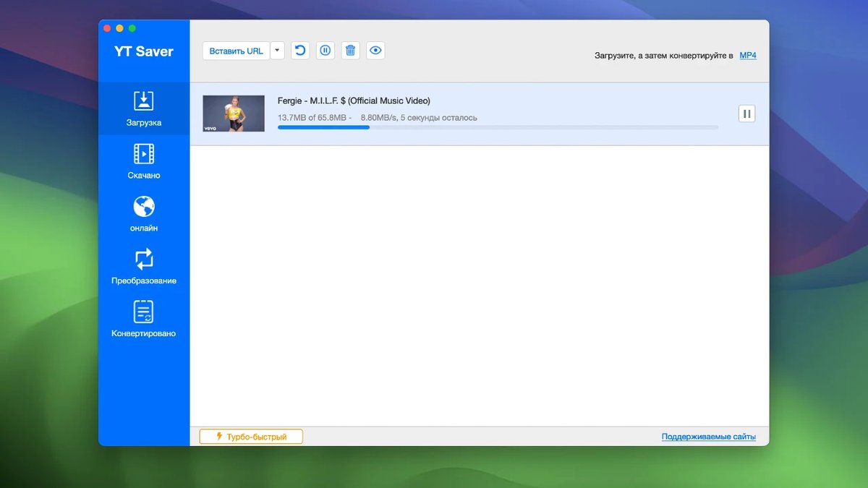This screenshot has width=868, height=488.
Task: Click the download progress bar
Action: [x=498, y=127]
